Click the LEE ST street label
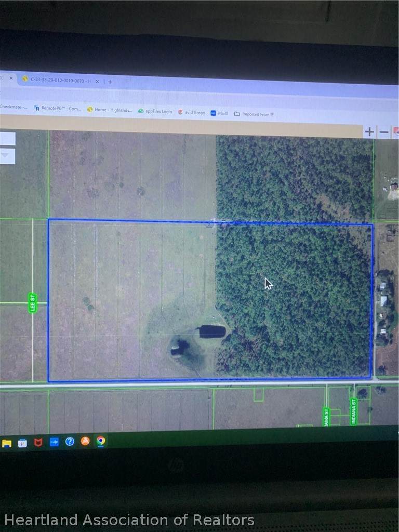The height and width of the screenshot is (532, 399). 33,303
